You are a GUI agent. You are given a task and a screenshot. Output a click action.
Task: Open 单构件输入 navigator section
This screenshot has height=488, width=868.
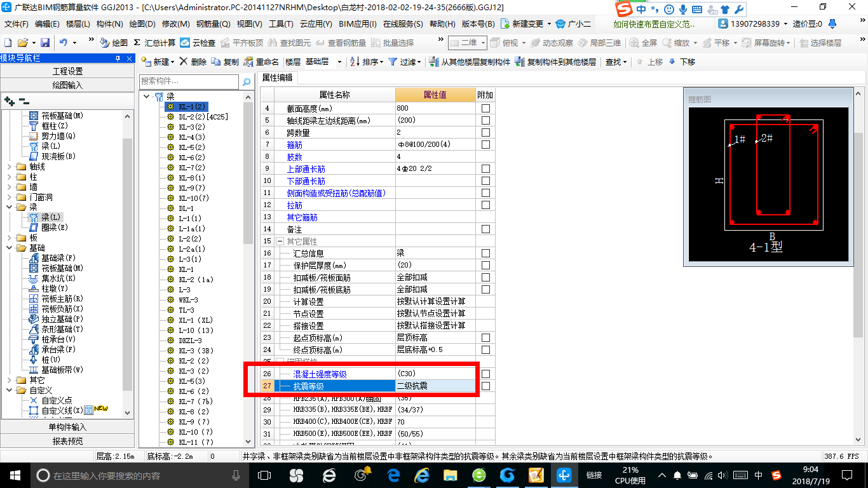(67, 427)
